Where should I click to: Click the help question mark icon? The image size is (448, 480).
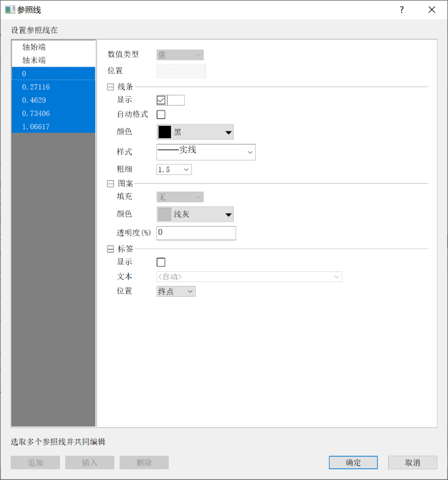pyautogui.click(x=401, y=10)
